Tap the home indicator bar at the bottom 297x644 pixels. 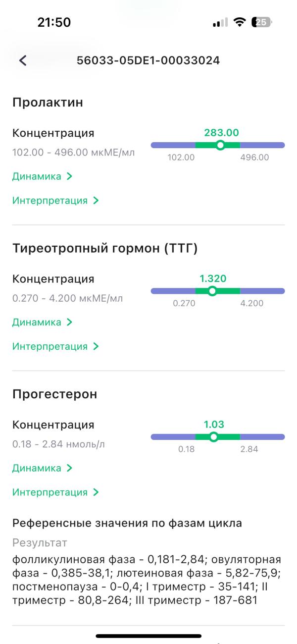click(148, 636)
